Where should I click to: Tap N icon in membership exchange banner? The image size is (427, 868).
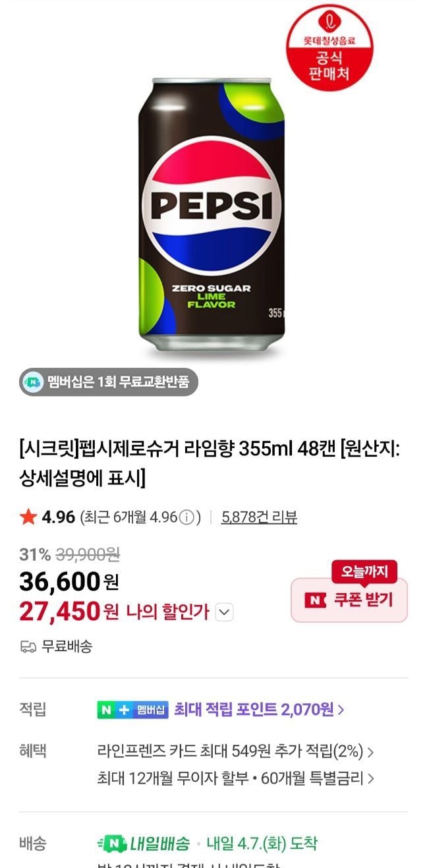(x=32, y=382)
